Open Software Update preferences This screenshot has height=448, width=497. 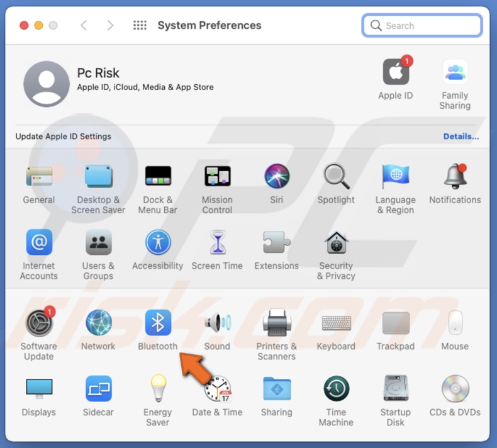(39, 323)
